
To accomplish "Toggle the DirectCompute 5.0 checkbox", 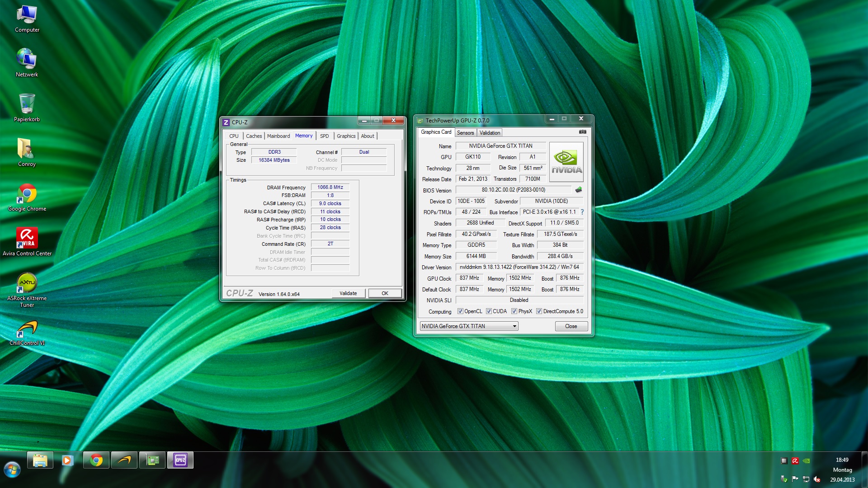I will [539, 311].
